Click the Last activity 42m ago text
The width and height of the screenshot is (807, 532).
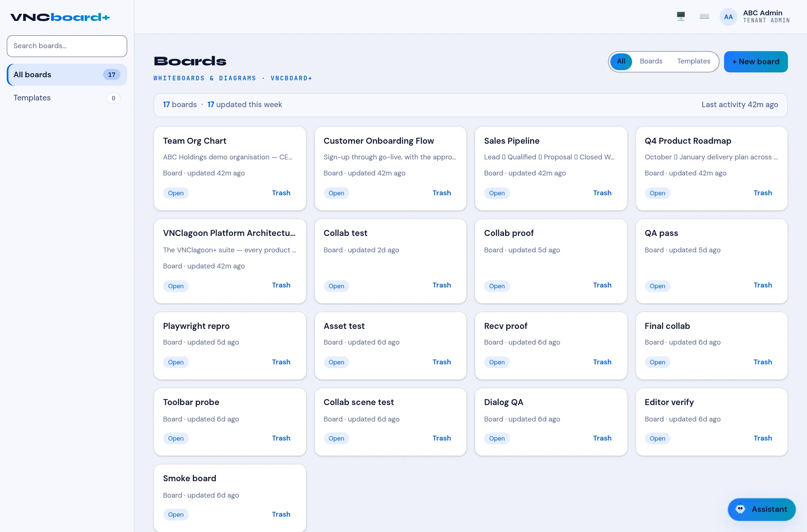(740, 105)
